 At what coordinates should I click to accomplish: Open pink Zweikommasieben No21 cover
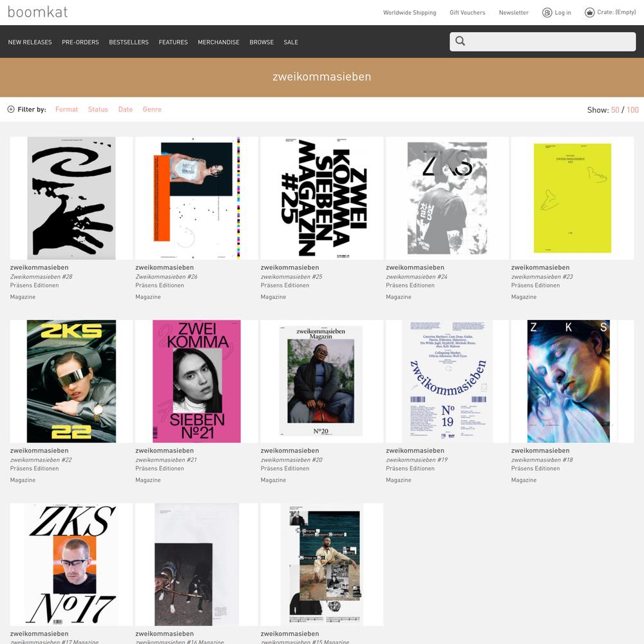tap(196, 381)
